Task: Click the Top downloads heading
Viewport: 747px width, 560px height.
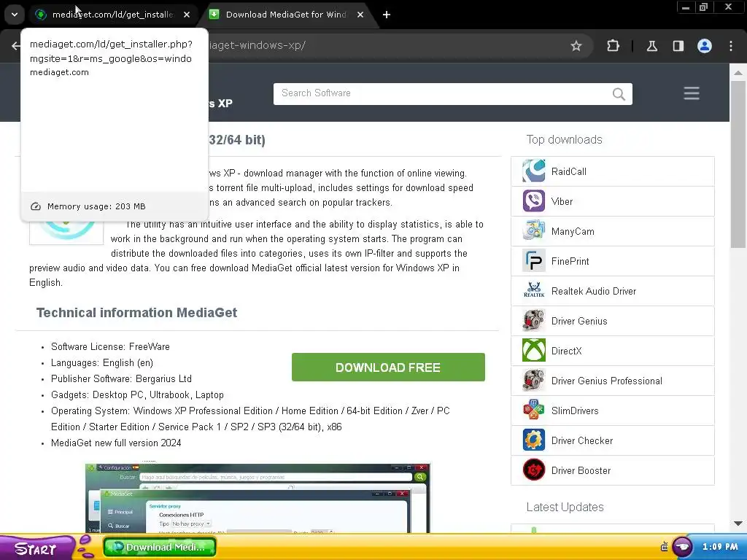Action: pyautogui.click(x=564, y=139)
